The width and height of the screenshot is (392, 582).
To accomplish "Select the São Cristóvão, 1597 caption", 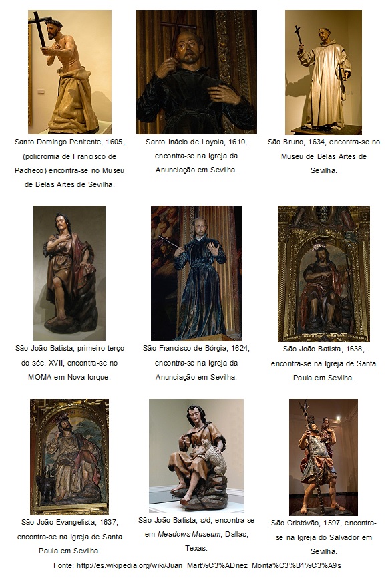I will (324, 537).
